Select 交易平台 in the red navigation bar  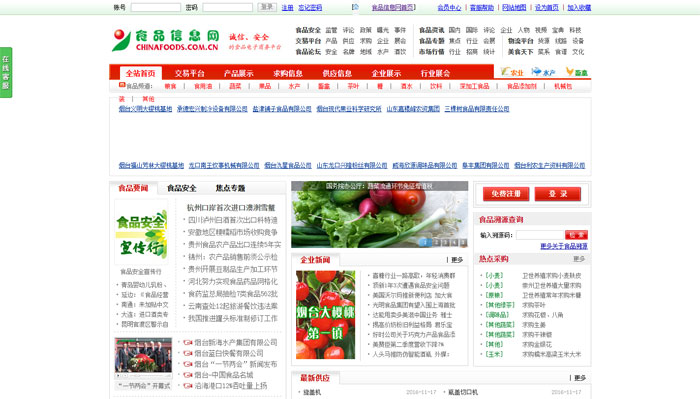tap(190, 73)
